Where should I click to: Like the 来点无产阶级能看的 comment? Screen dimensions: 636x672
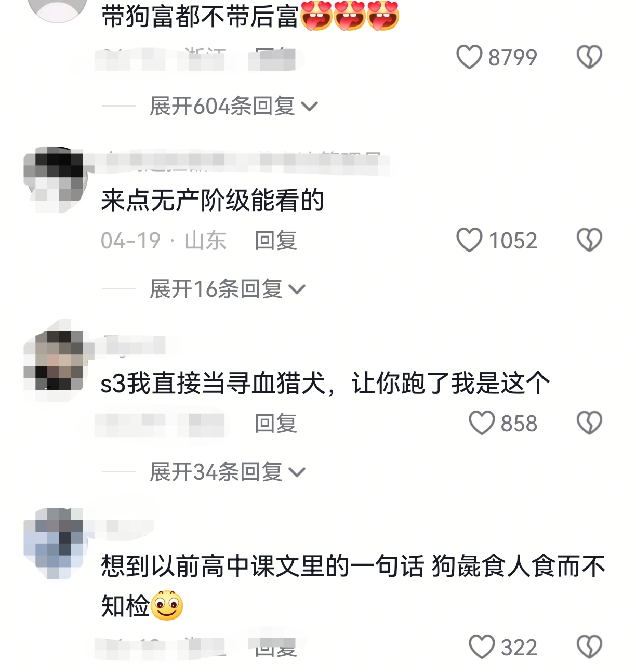(x=469, y=240)
